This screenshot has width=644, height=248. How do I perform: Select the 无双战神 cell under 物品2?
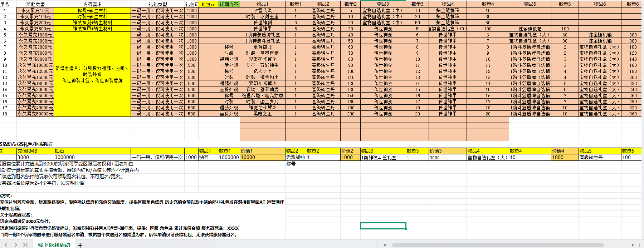pyautogui.click(x=295, y=157)
